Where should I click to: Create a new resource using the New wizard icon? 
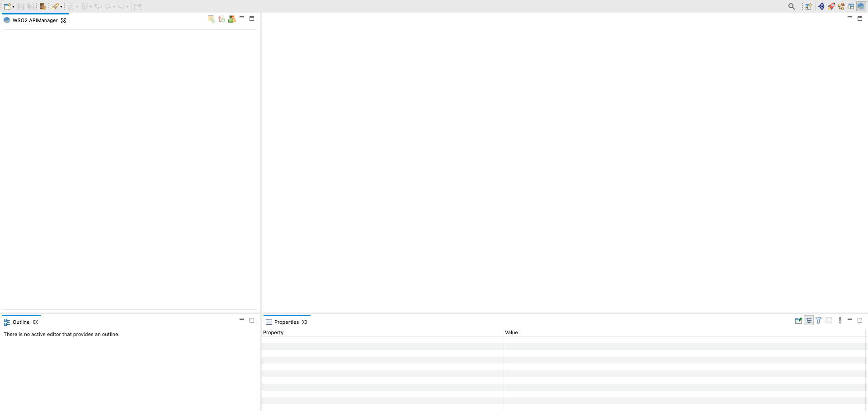(x=7, y=6)
